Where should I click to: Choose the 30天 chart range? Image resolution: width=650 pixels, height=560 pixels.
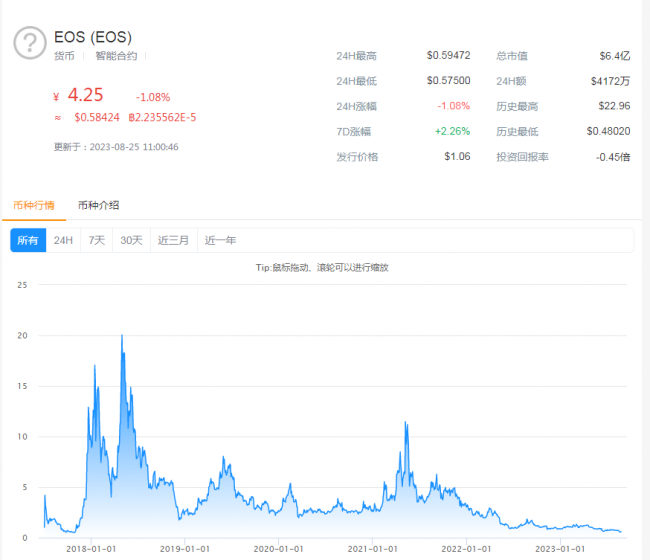pos(131,240)
